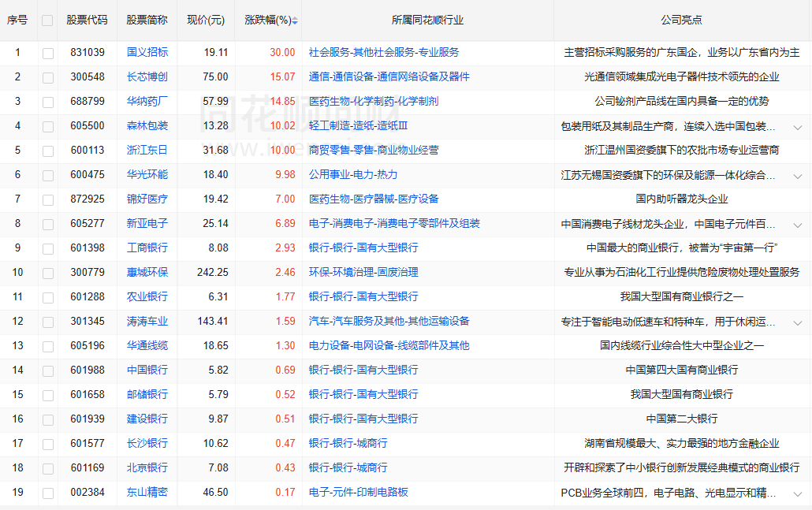Click highlight text 中国第二大银行

pyautogui.click(x=681, y=419)
